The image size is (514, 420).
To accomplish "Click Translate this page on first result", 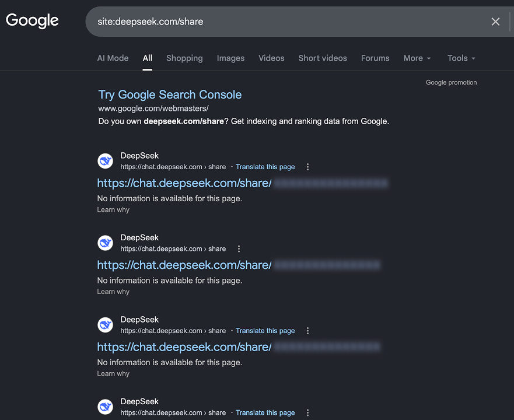I will point(265,167).
